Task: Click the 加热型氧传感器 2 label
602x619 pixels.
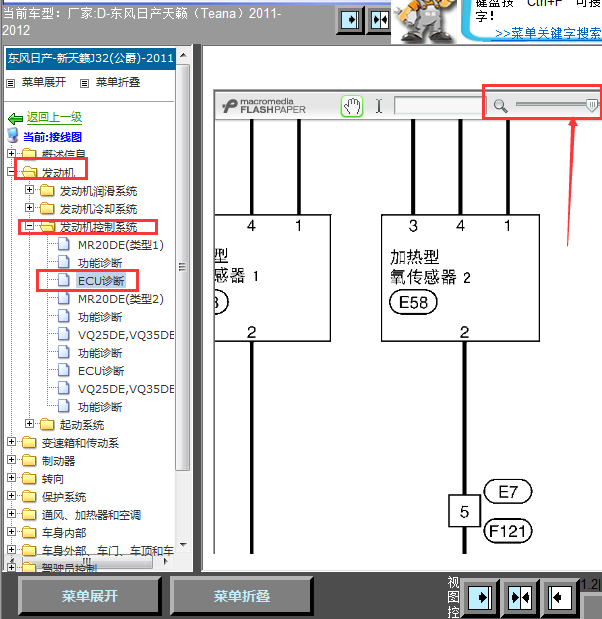Action: point(430,267)
